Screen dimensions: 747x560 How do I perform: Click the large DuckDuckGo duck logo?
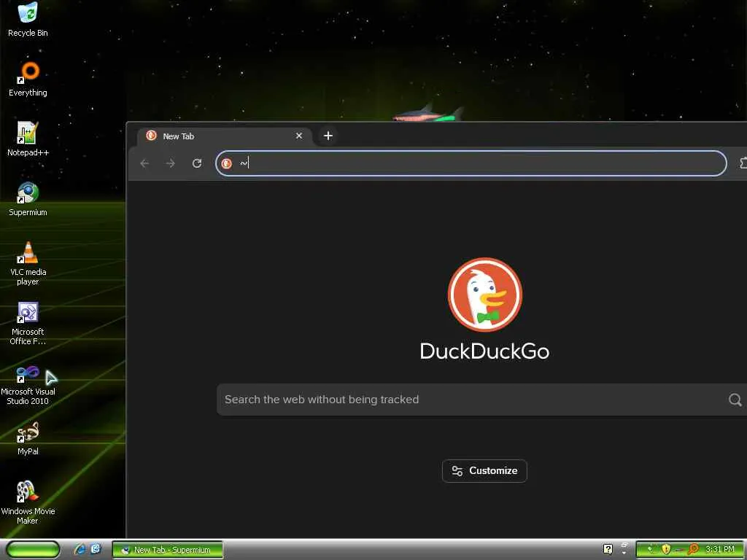coord(484,295)
